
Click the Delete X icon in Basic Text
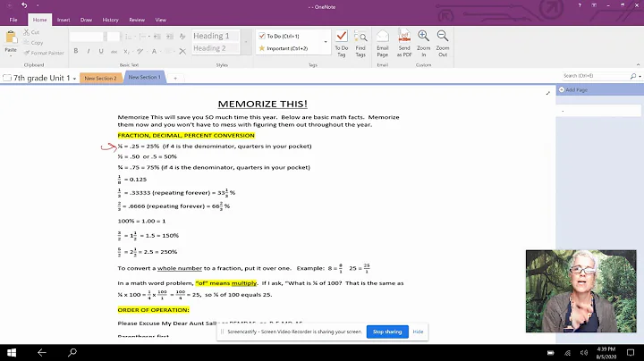tap(182, 51)
